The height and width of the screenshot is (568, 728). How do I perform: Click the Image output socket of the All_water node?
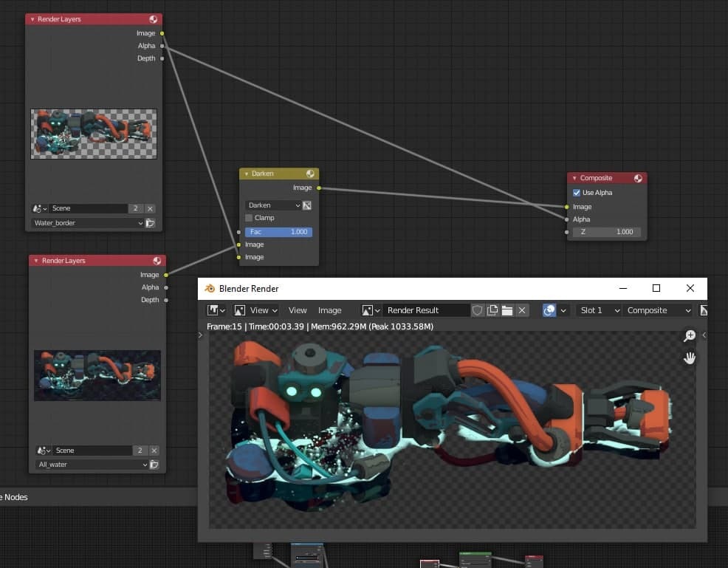(165, 275)
